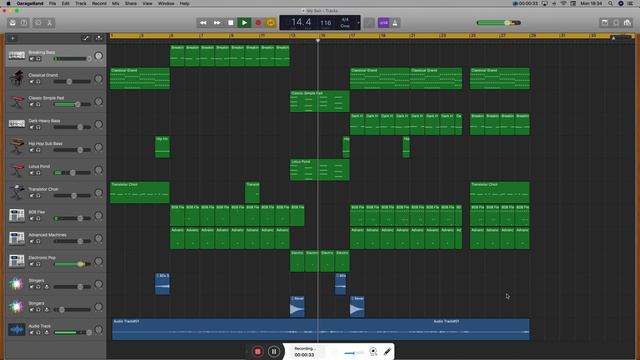Open the Record menu
Image resolution: width=640 pixels, height=360 pixels.
pyautogui.click(x=99, y=3)
